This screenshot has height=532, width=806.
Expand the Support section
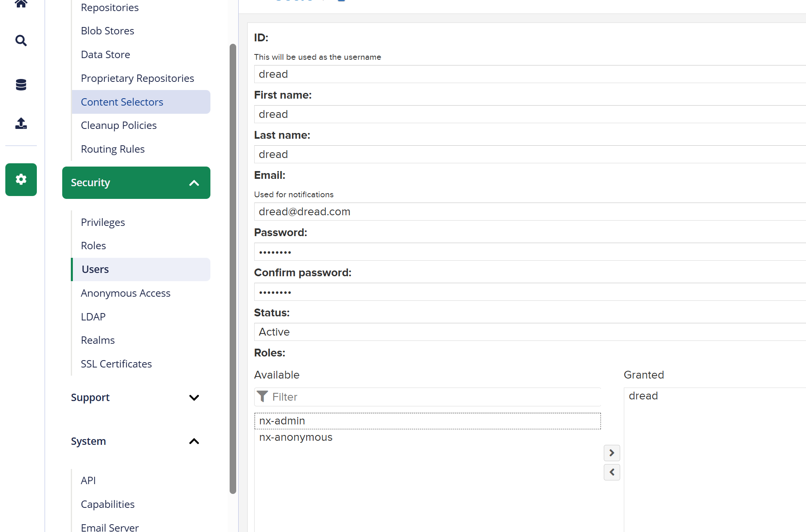pyautogui.click(x=194, y=397)
